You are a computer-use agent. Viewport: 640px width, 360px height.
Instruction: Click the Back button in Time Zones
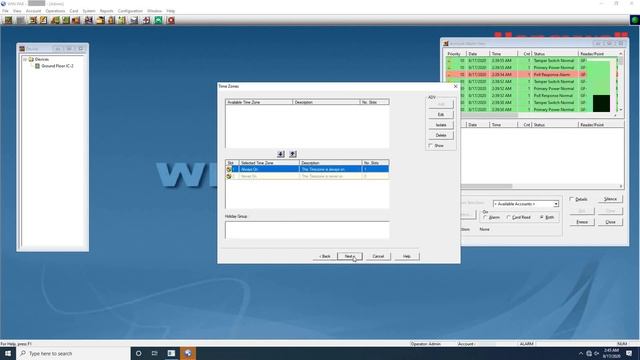click(x=325, y=256)
